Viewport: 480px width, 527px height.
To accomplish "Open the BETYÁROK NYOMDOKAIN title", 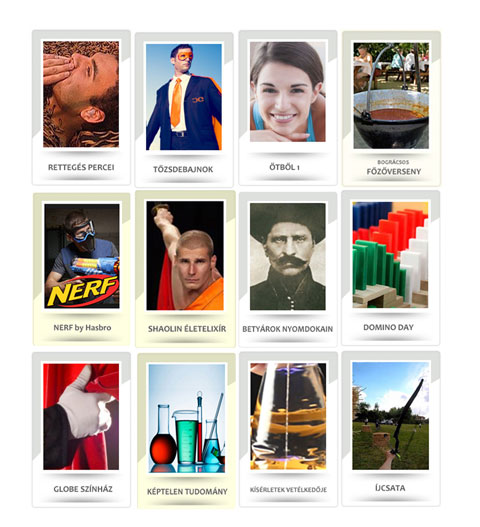I will tap(288, 329).
